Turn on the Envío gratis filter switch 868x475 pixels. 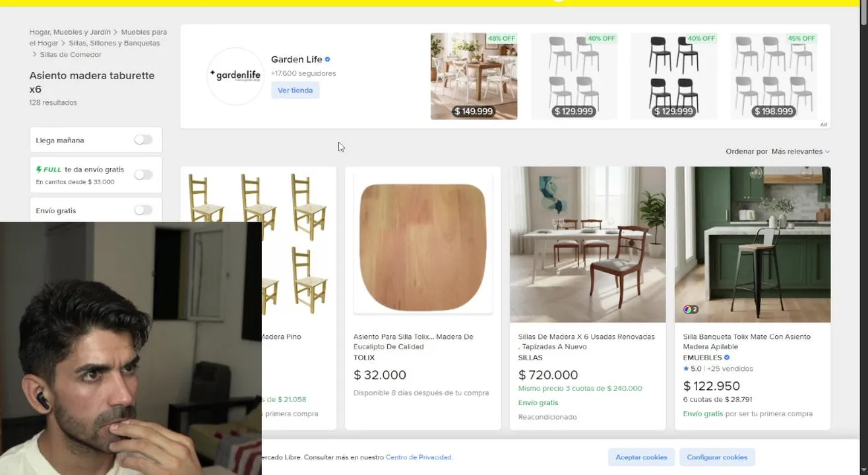[143, 210]
